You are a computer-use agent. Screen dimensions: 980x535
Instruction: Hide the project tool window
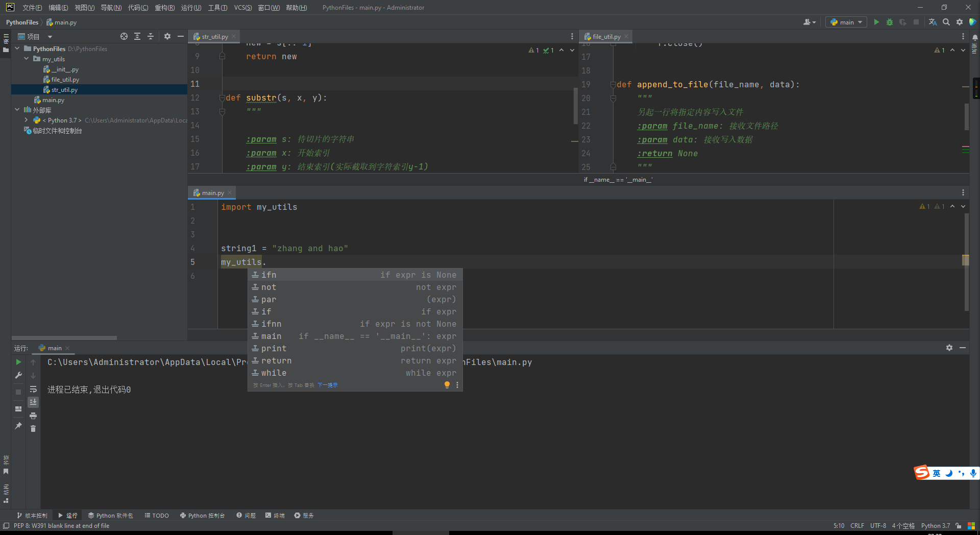pos(181,36)
